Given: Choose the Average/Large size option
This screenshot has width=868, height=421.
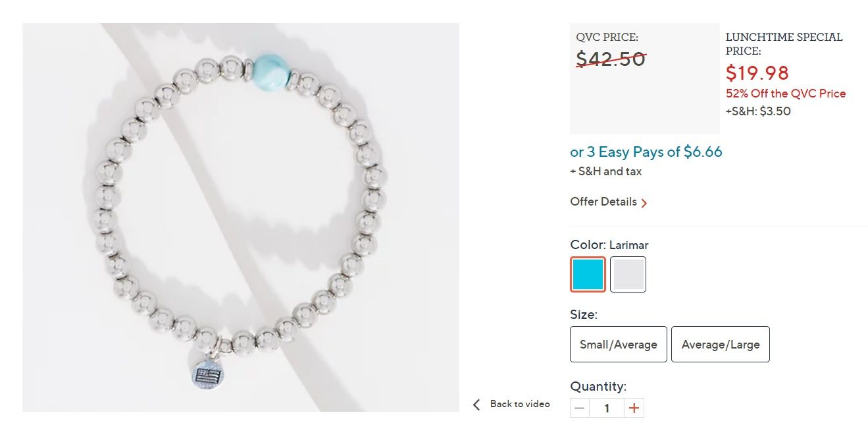Looking at the screenshot, I should (721, 344).
